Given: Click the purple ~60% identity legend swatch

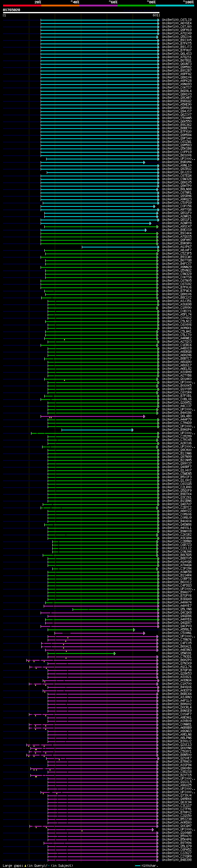Looking at the screenshot, I should pos(99,6).
